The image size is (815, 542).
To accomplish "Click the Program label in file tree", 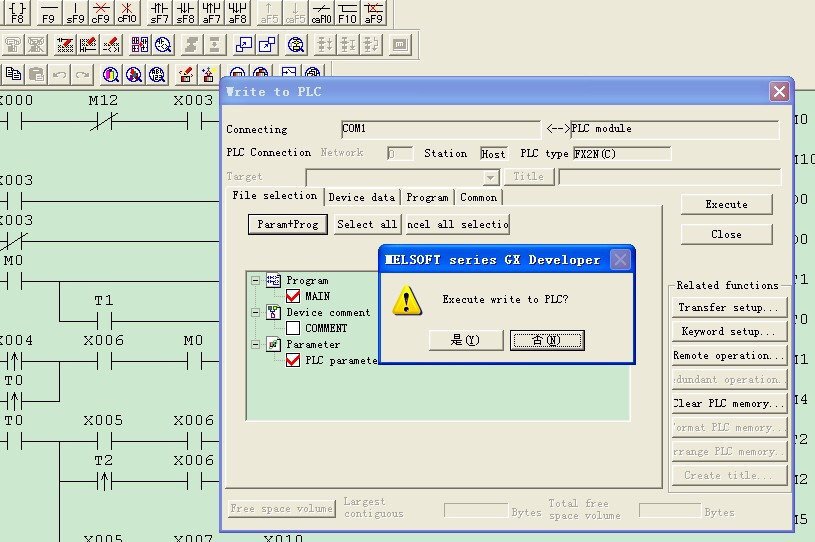I will [x=307, y=281].
